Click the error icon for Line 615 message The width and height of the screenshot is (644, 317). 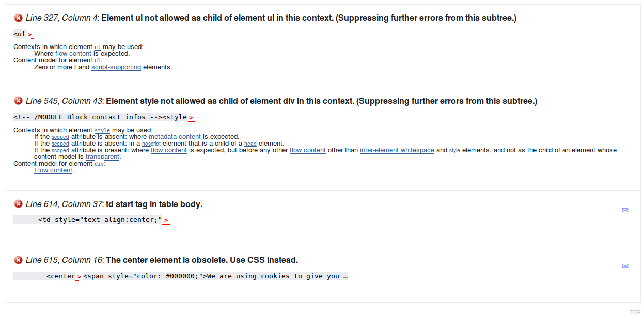(x=19, y=260)
